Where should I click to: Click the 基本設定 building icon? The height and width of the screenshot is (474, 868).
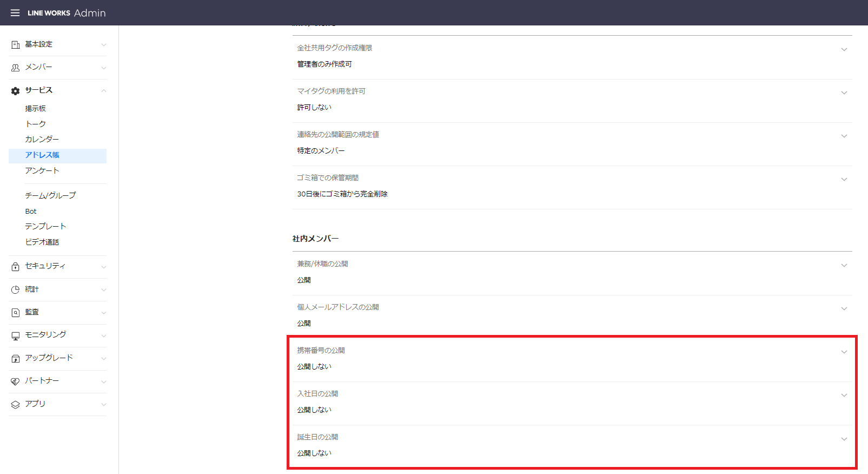pos(16,45)
